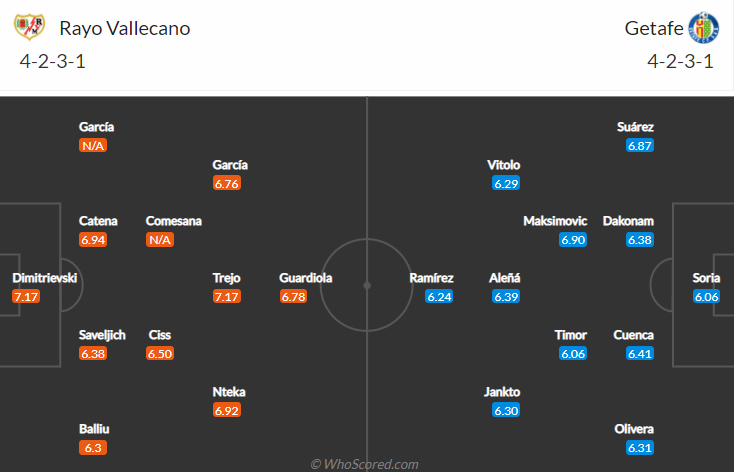
Task: Click Comesana's N/A rating badge
Action: (x=160, y=240)
